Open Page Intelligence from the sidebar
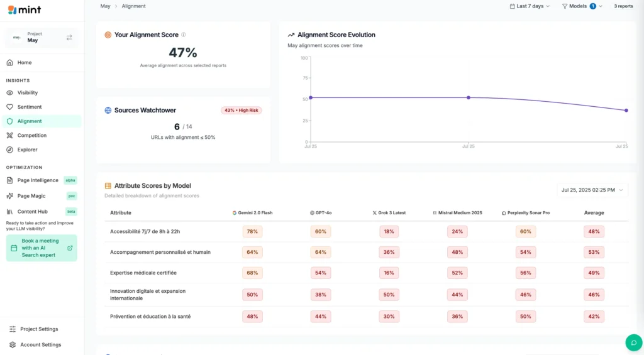This screenshot has width=644, height=355. [x=37, y=180]
